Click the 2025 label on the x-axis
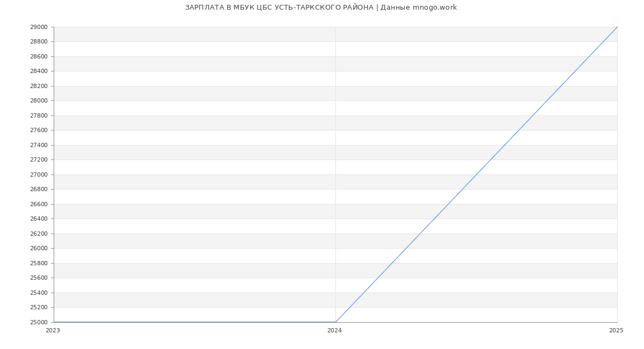Viewport: 644px width, 349px height. tap(616, 331)
